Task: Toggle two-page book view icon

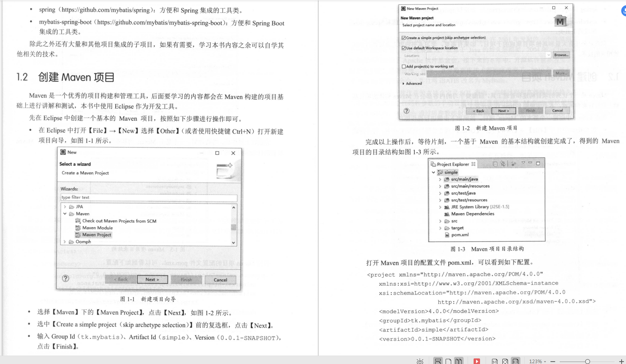Action: (x=459, y=361)
